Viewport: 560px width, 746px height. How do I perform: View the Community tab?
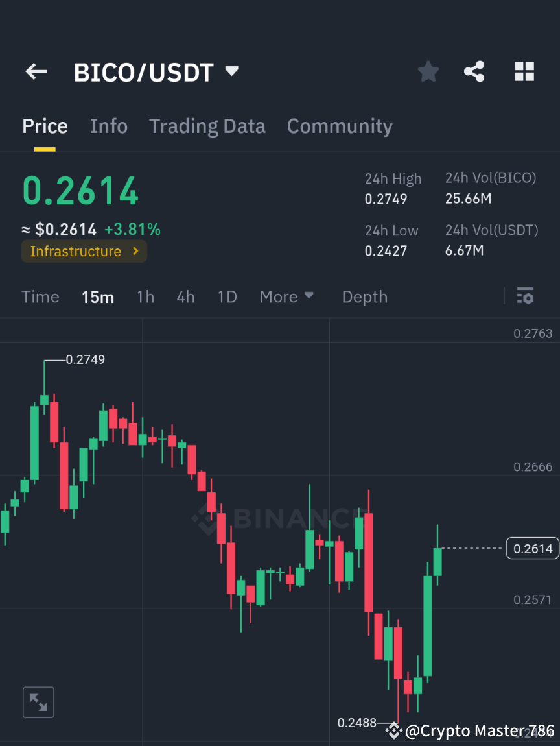click(340, 126)
